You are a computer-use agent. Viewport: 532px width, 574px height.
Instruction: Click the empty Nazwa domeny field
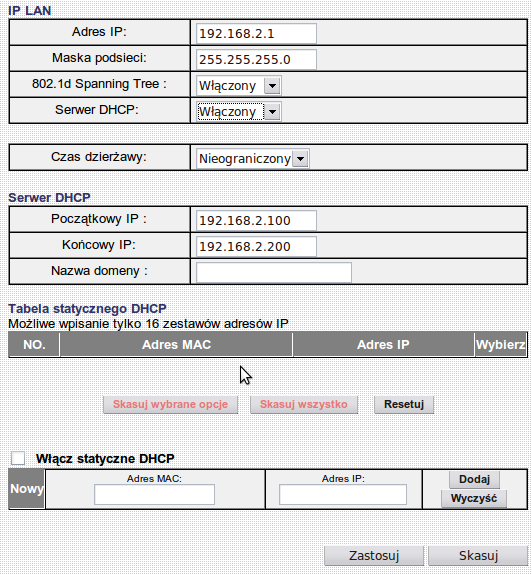pyautogui.click(x=274, y=272)
